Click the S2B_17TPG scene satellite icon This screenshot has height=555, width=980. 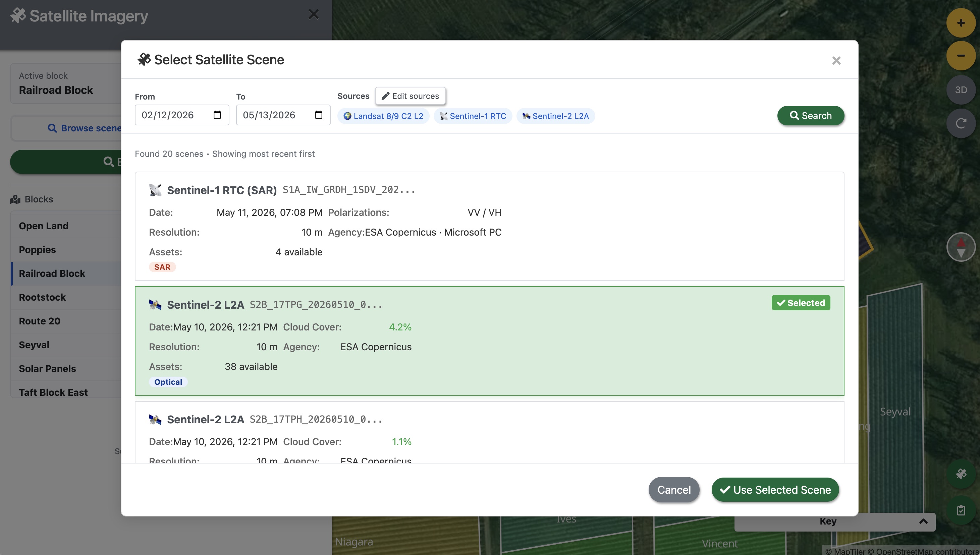(x=155, y=305)
